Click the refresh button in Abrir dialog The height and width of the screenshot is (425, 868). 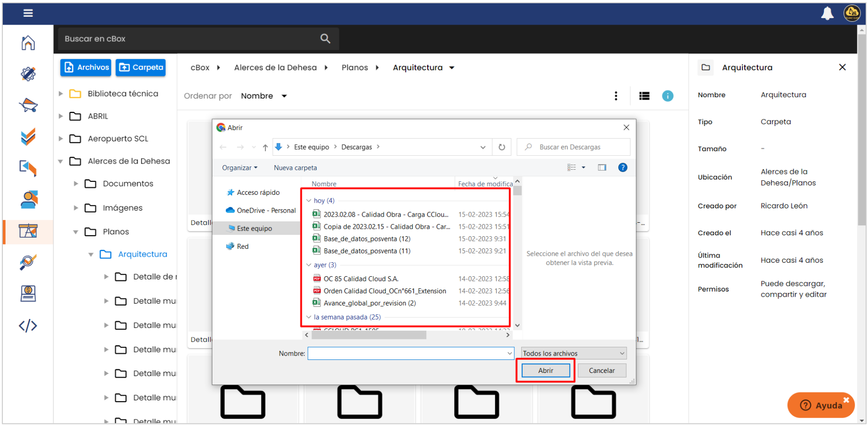click(502, 147)
